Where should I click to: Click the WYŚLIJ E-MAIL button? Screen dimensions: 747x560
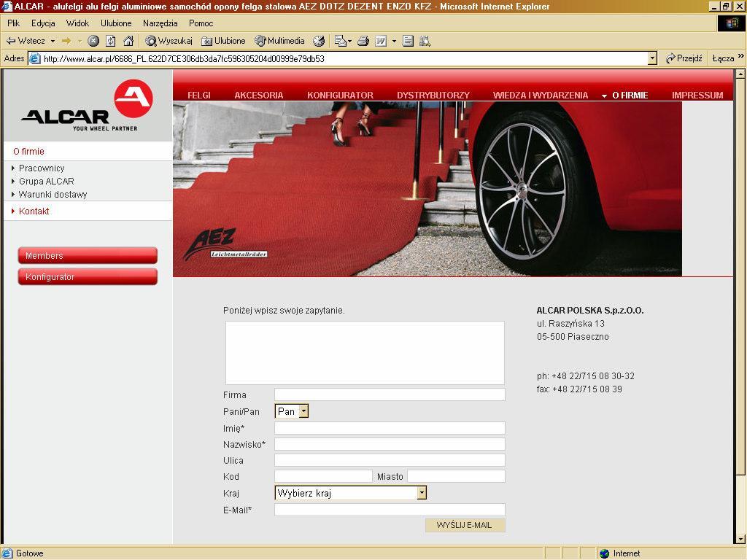pos(465,525)
